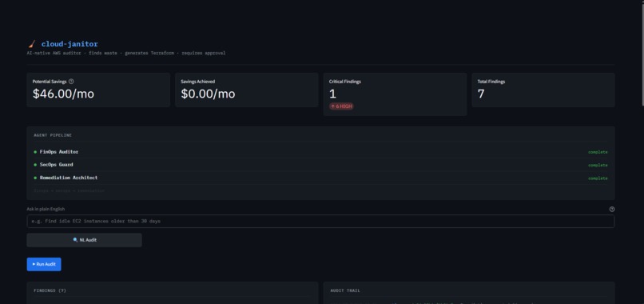
Task: Select the "FinOps Auditor" pipeline row
Action: pos(320,152)
